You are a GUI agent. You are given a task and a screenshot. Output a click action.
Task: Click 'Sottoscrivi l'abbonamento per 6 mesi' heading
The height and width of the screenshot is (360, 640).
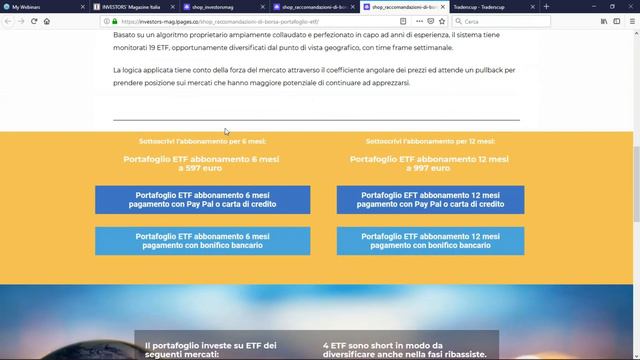(202, 141)
